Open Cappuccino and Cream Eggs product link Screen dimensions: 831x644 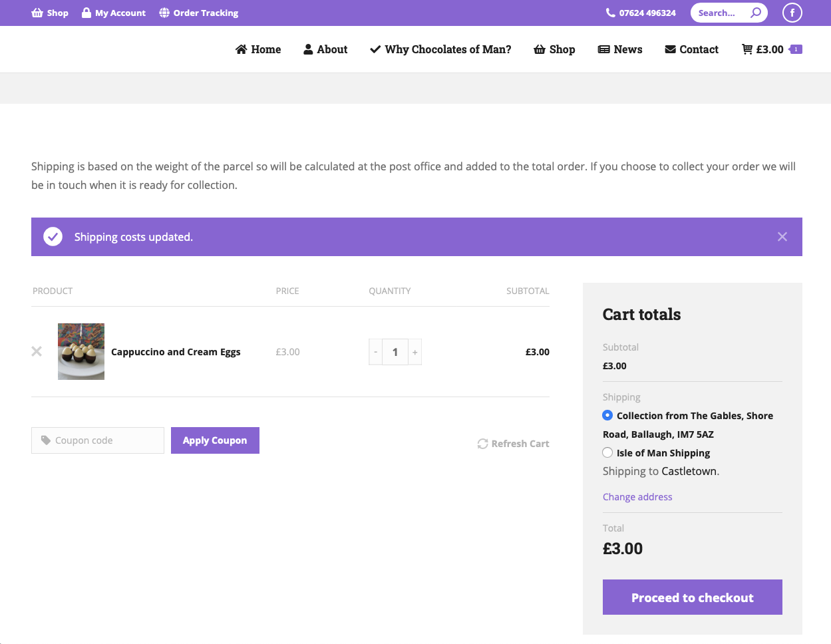pyautogui.click(x=176, y=352)
